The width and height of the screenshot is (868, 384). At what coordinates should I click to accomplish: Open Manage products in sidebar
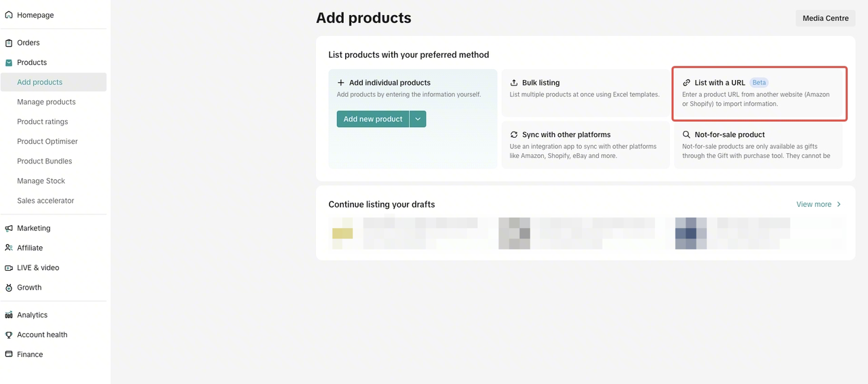tap(46, 102)
